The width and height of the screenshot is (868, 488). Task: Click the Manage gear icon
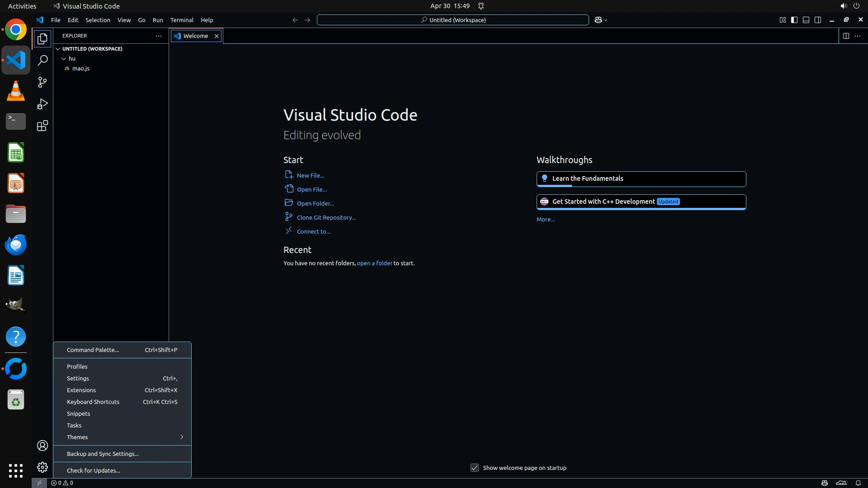click(x=42, y=467)
